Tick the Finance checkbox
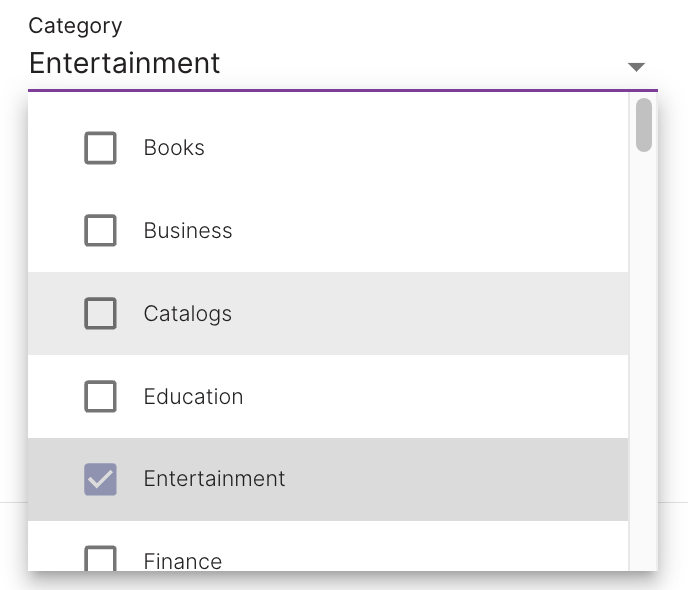This screenshot has width=688, height=590. (100, 558)
